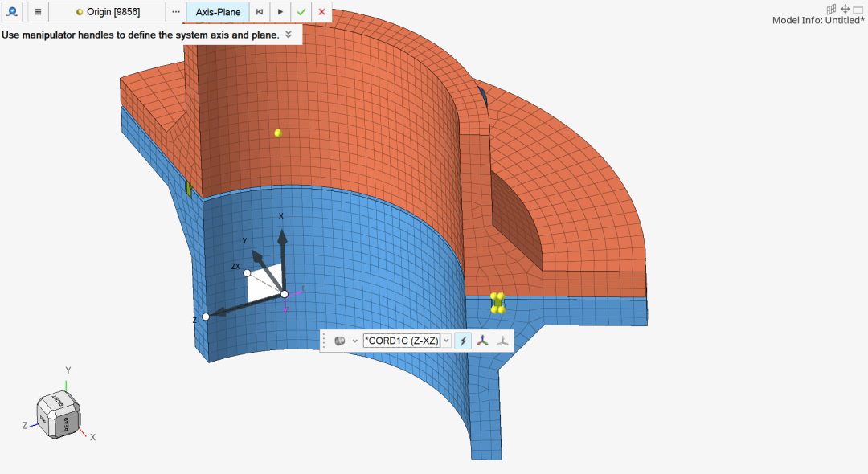Image resolution: width=868 pixels, height=474 pixels.
Task: Click the Origin [9856] selector
Action: point(108,12)
